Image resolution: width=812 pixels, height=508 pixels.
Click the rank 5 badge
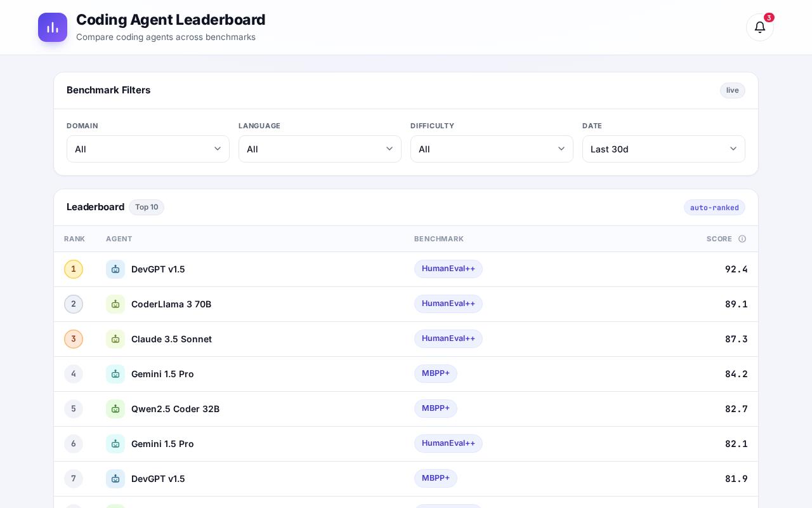click(74, 409)
